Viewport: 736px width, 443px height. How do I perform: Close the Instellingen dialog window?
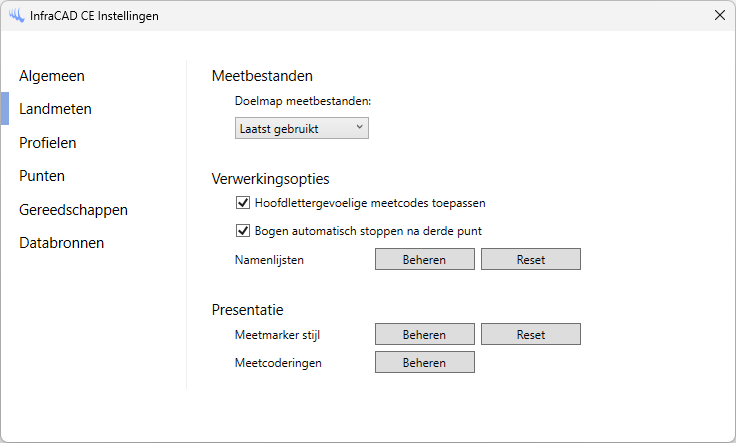point(719,16)
